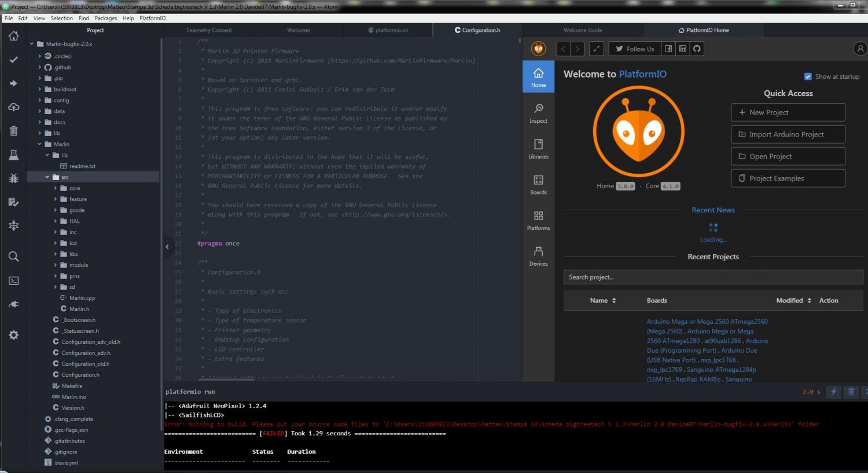Open Find in project magnifier icon
Screen dimensions: 868x473
[13, 256]
